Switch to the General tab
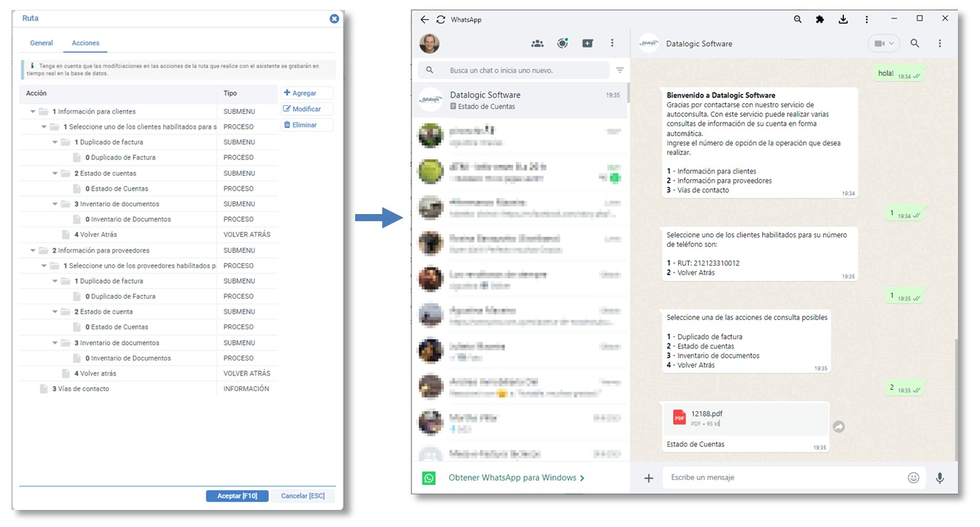 41,43
